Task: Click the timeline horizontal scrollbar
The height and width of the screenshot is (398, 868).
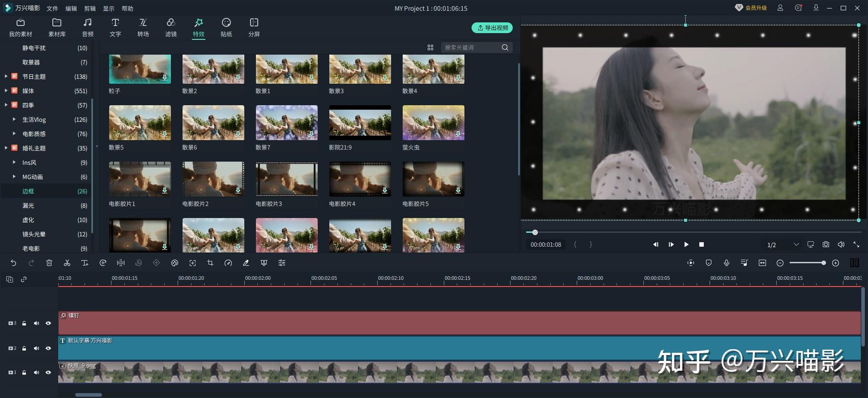Action: [x=89, y=395]
